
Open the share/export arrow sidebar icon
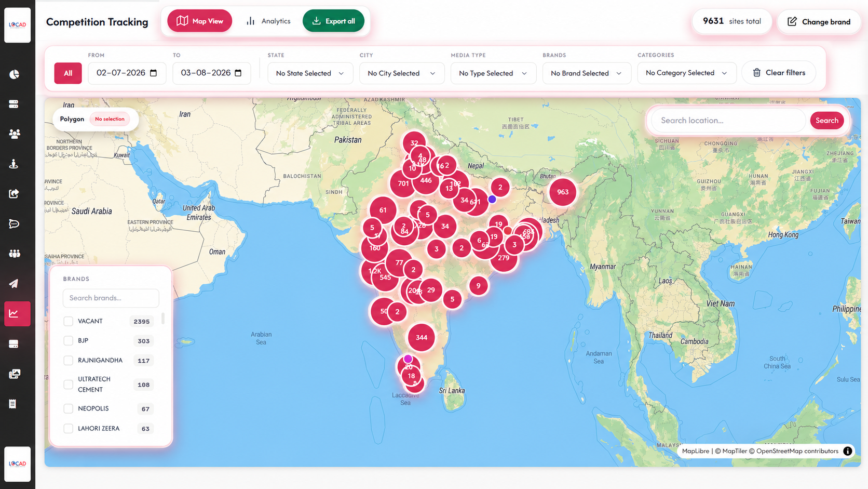pos(14,194)
